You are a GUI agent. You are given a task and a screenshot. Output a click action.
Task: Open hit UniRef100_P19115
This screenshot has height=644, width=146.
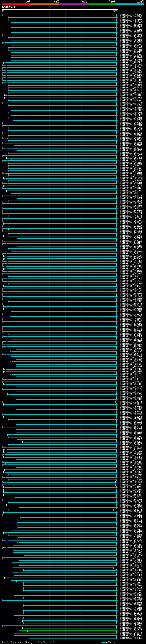pos(131,404)
